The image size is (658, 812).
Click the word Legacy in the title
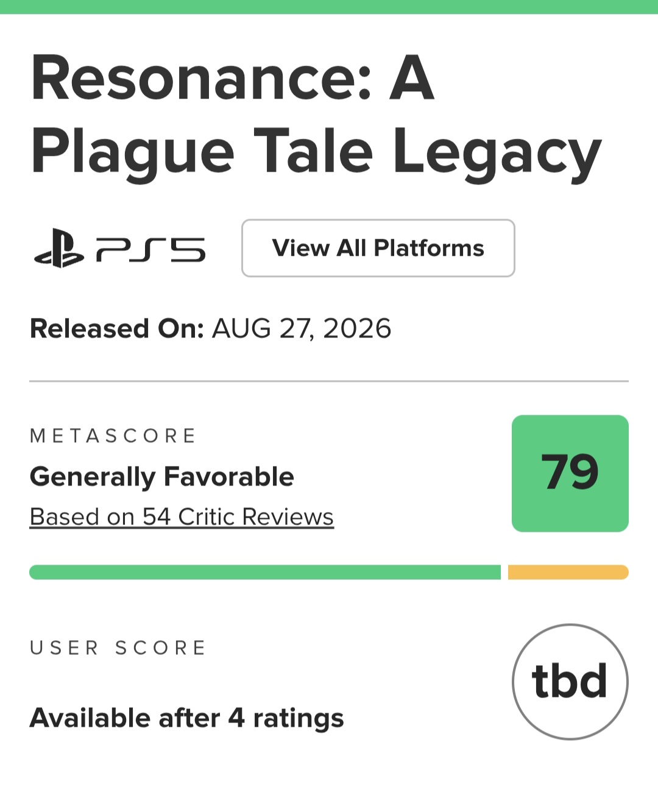pyautogui.click(x=497, y=152)
